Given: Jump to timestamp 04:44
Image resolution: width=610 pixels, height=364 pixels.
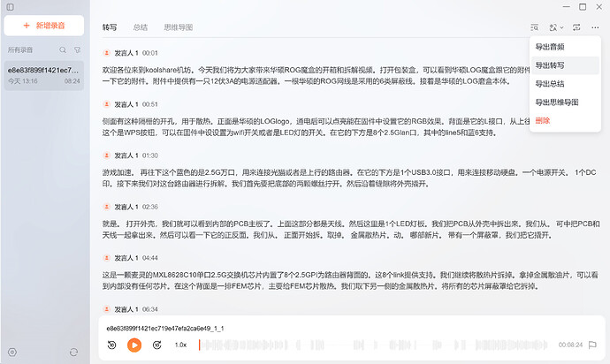Looking at the screenshot, I should pyautogui.click(x=149, y=258).
